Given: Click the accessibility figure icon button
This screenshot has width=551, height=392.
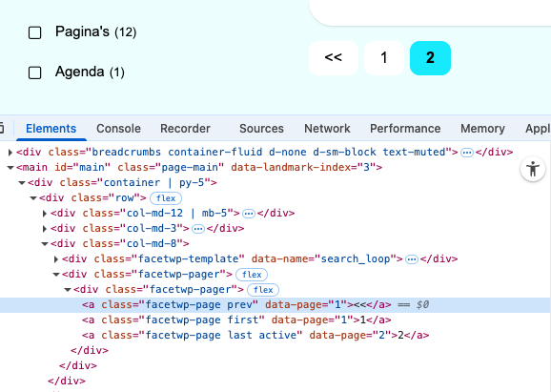Looking at the screenshot, I should pos(533,169).
